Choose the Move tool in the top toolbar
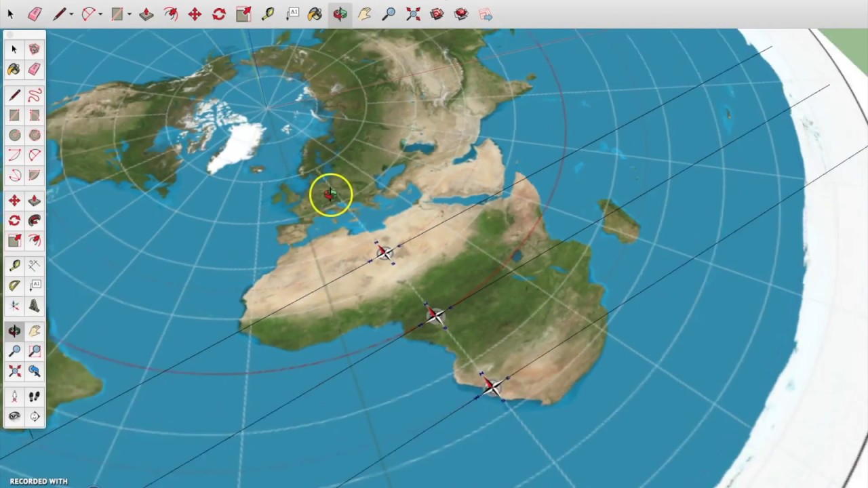The image size is (868, 488). click(195, 14)
